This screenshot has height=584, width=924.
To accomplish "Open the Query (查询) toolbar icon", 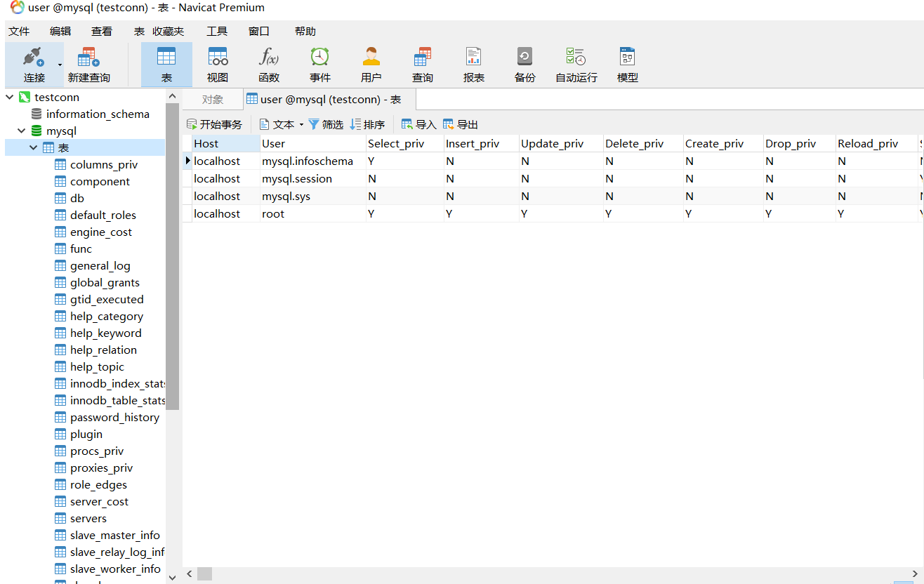I will coord(423,57).
